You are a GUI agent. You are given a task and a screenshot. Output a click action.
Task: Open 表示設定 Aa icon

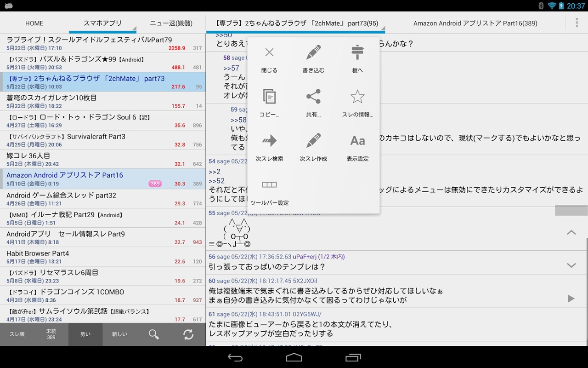coord(357,140)
